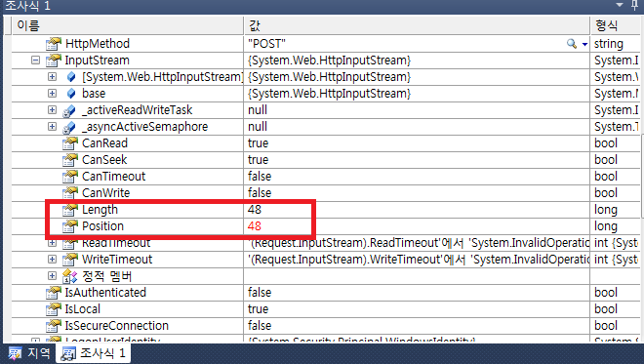The height and width of the screenshot is (364, 644).
Task: Switch to the 지역 tab
Action: 29,353
